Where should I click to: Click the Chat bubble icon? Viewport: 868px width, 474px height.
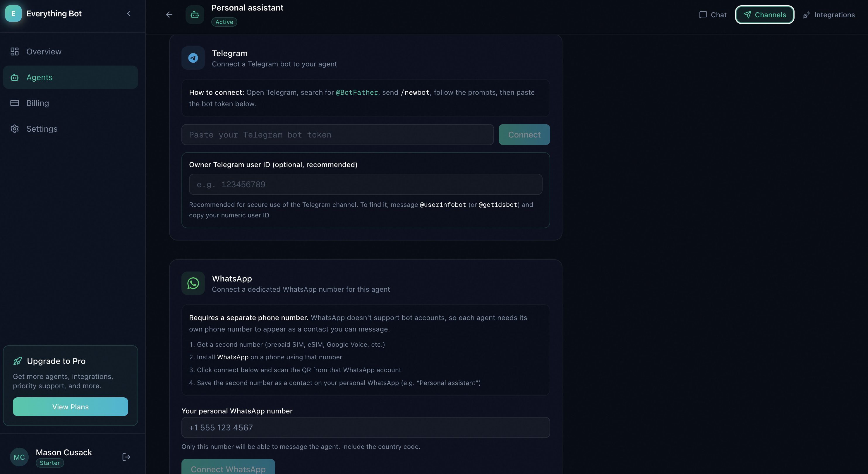pos(703,15)
